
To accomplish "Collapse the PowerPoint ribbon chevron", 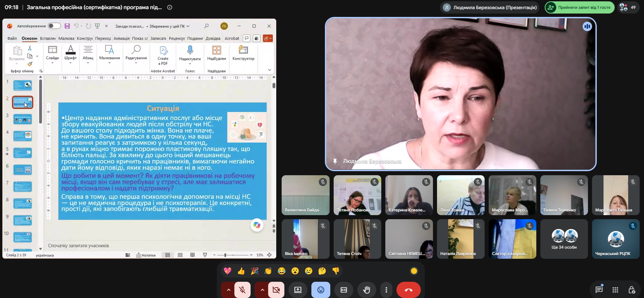I will (269, 70).
